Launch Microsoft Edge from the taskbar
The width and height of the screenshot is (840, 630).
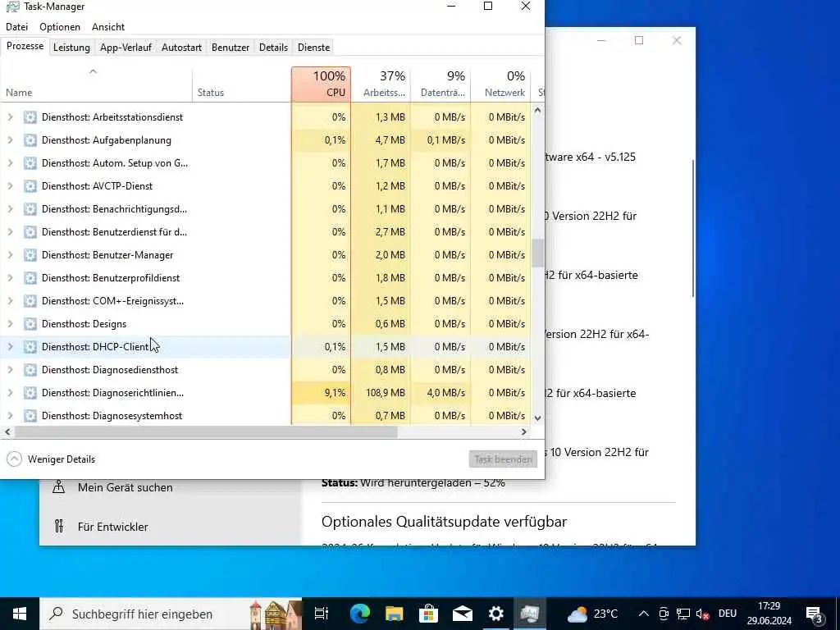point(360,614)
